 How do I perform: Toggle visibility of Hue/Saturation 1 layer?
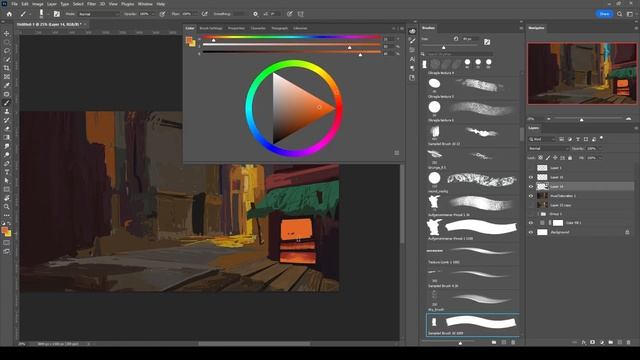531,196
